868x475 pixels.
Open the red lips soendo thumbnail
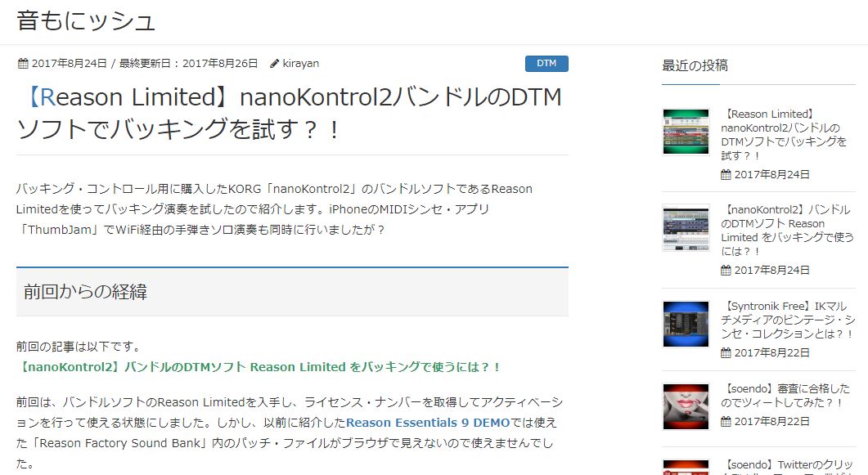click(686, 406)
